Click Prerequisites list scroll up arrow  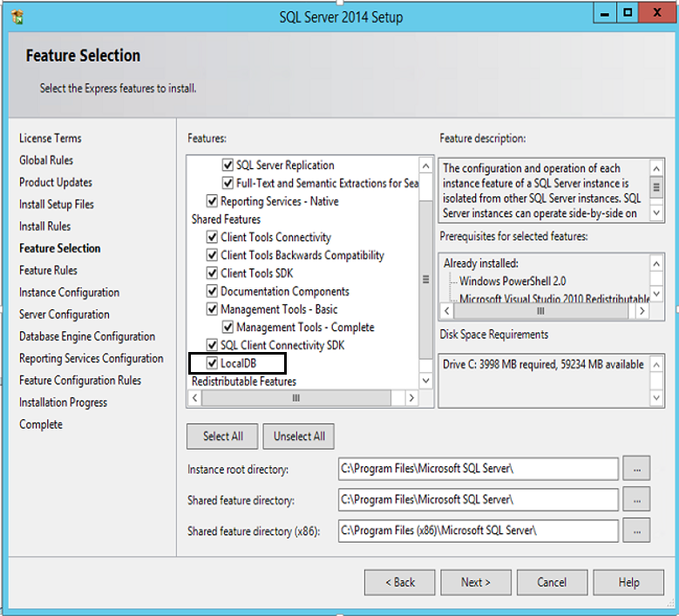point(656,264)
